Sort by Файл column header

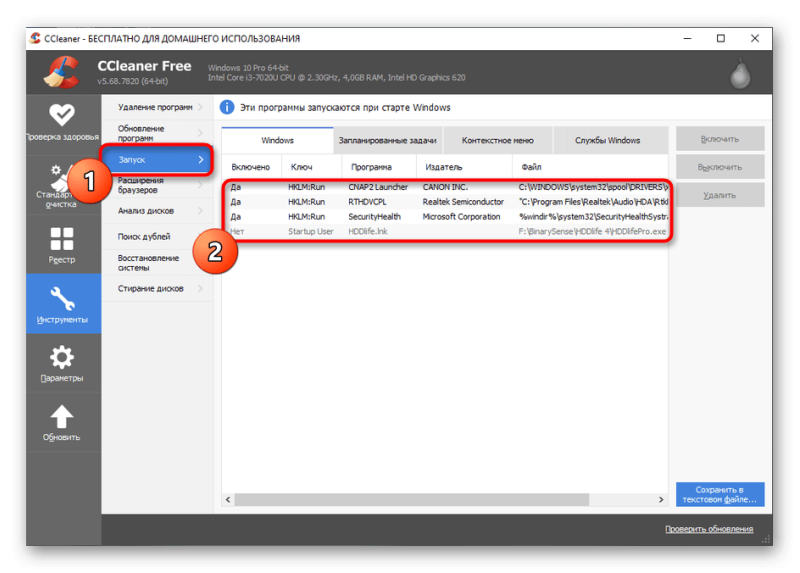click(590, 167)
